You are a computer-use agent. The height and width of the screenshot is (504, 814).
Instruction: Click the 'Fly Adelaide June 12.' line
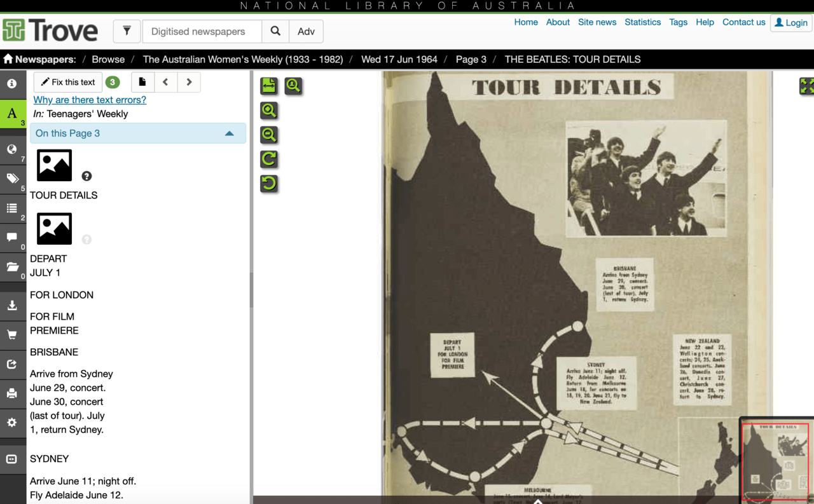tap(77, 495)
